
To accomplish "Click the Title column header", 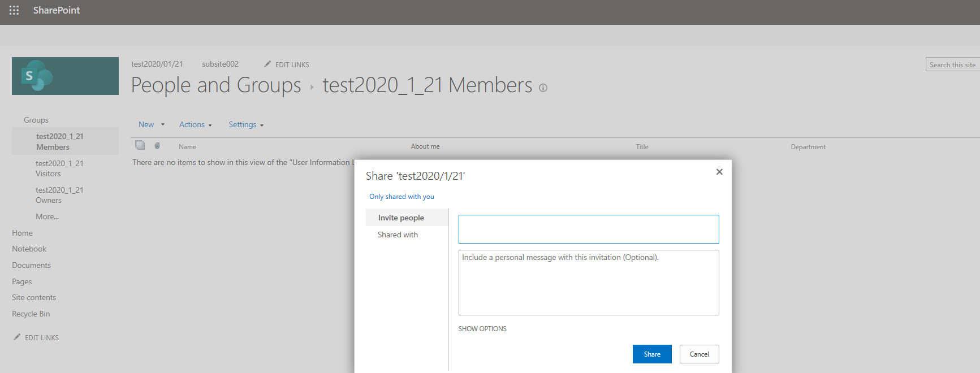I will pos(642,147).
